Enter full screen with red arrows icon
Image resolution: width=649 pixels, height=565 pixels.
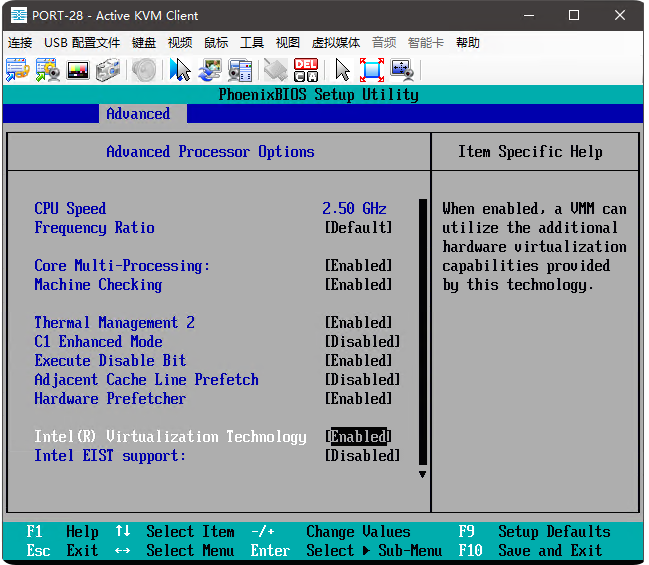coord(372,70)
